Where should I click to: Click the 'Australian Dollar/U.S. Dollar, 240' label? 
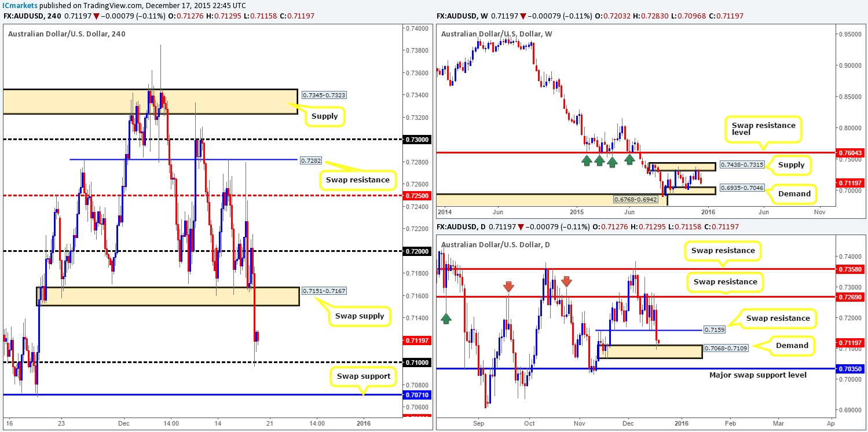click(x=67, y=34)
